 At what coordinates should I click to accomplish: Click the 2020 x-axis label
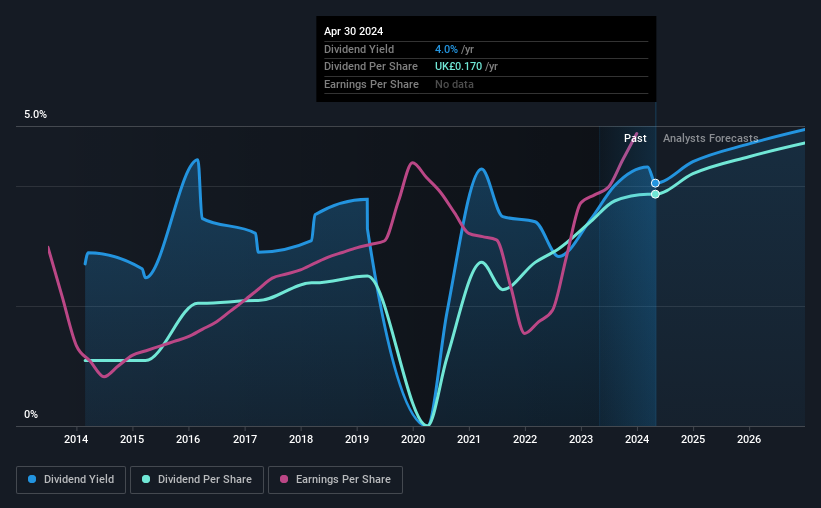[413, 439]
